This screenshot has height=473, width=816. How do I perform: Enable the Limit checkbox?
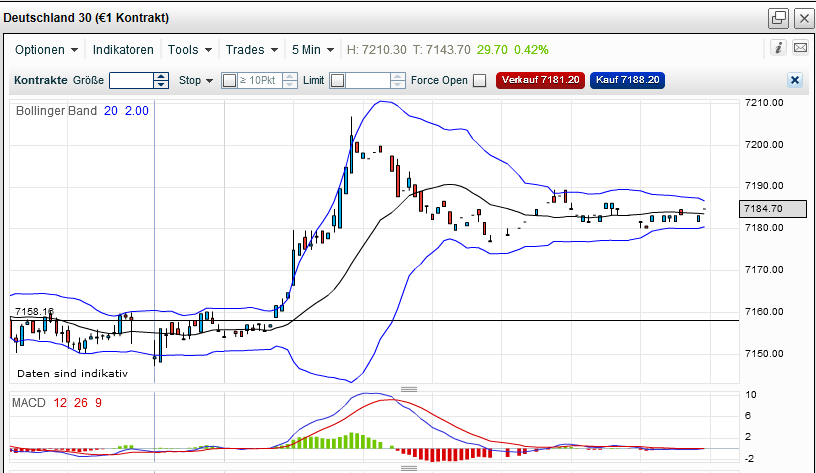coord(338,81)
